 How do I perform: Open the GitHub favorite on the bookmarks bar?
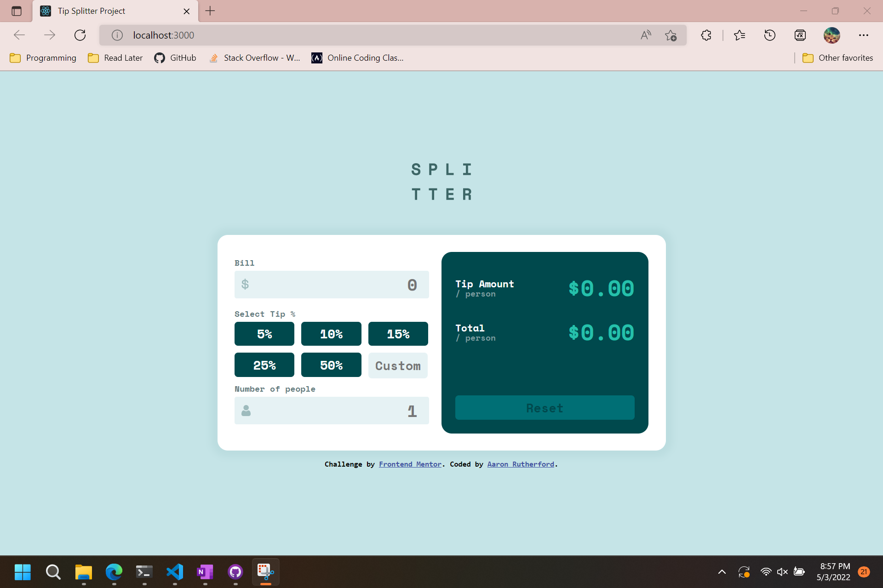tap(175, 57)
